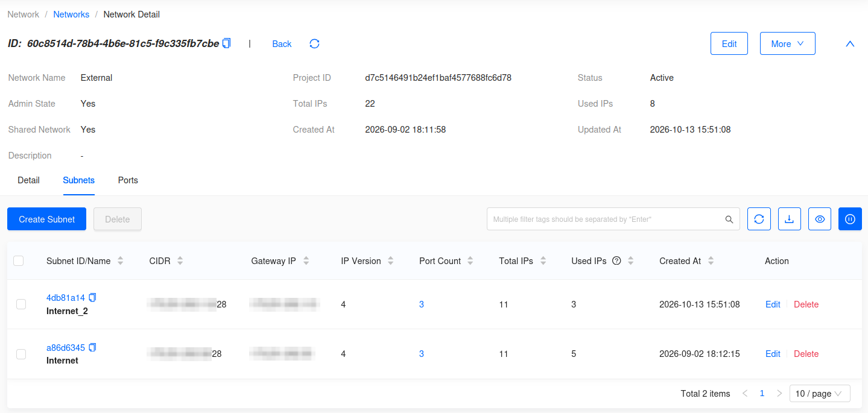This screenshot has height=413, width=868.
Task: Sort table by IP Version
Action: coord(390,261)
